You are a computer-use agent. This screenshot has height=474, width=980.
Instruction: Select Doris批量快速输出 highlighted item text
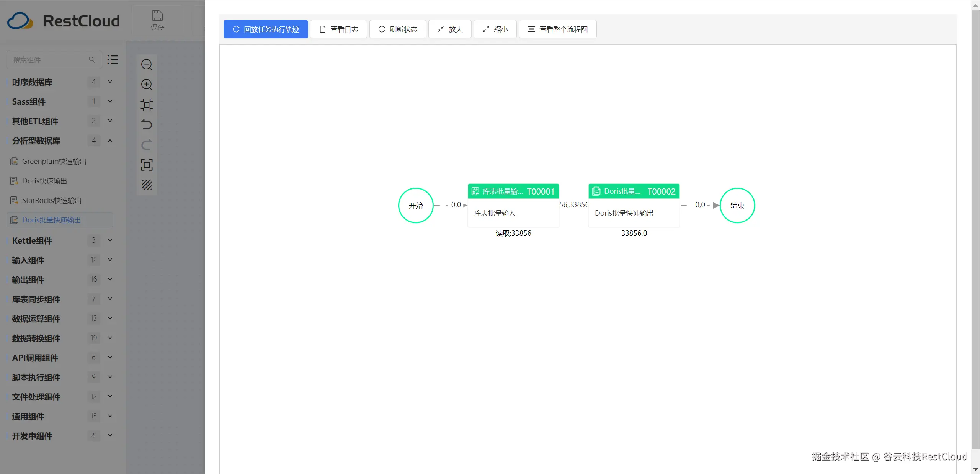(x=52, y=220)
